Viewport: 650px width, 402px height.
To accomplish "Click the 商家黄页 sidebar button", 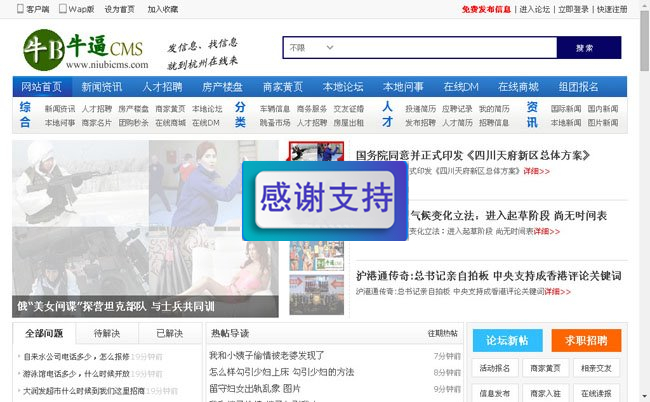I will tap(545, 368).
